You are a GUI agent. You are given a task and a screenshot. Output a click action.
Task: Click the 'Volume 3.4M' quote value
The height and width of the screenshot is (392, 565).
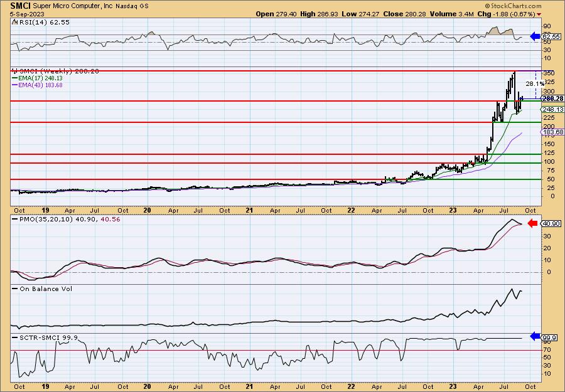pyautogui.click(x=451, y=14)
